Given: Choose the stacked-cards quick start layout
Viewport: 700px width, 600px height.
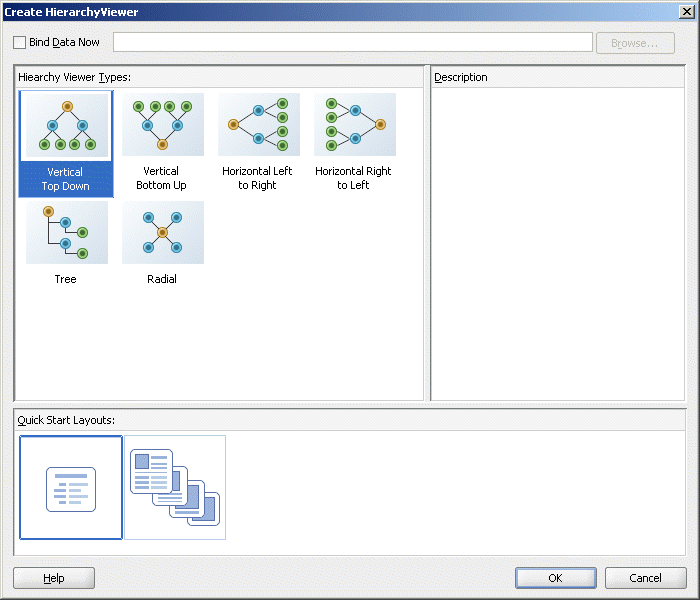Looking at the screenshot, I should coord(175,488).
